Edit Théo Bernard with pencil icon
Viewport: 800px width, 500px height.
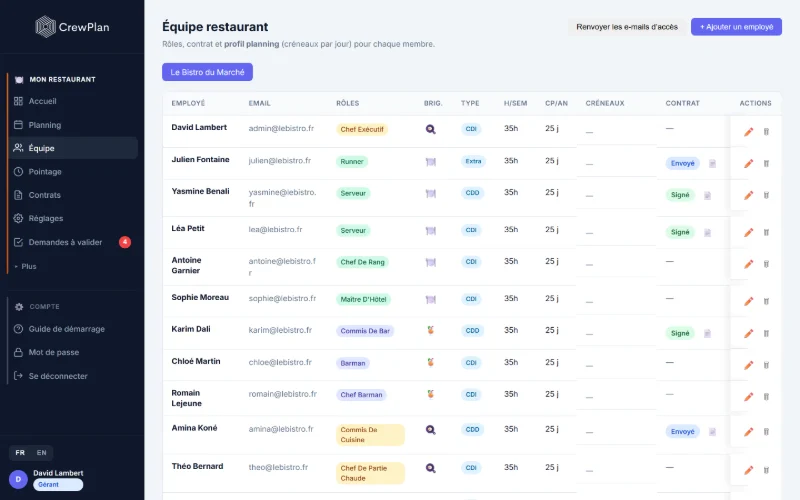[x=748, y=470]
